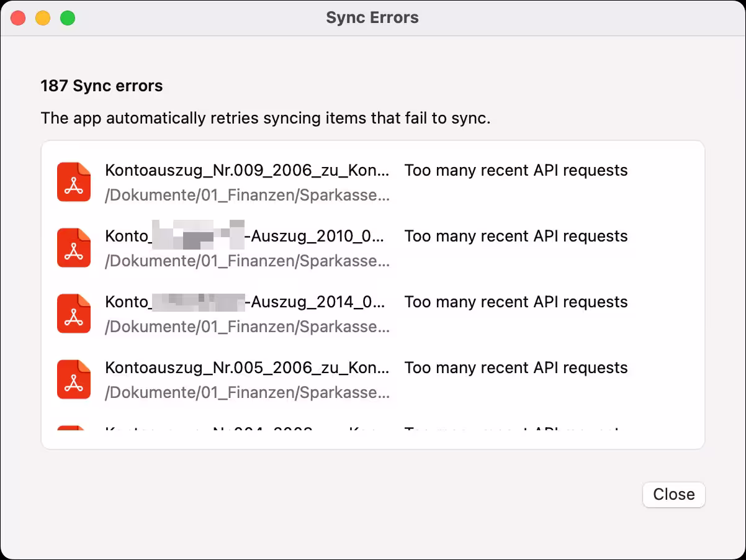Click the folder path under Kontoauszug_Nr.005_2006
The image size is (746, 560).
[248, 393]
